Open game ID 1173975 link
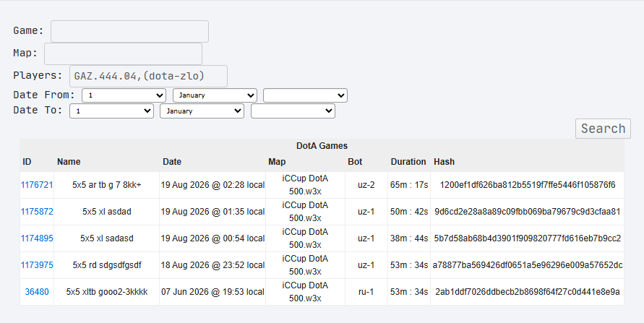Screen dimensions: 644x323 (37, 265)
